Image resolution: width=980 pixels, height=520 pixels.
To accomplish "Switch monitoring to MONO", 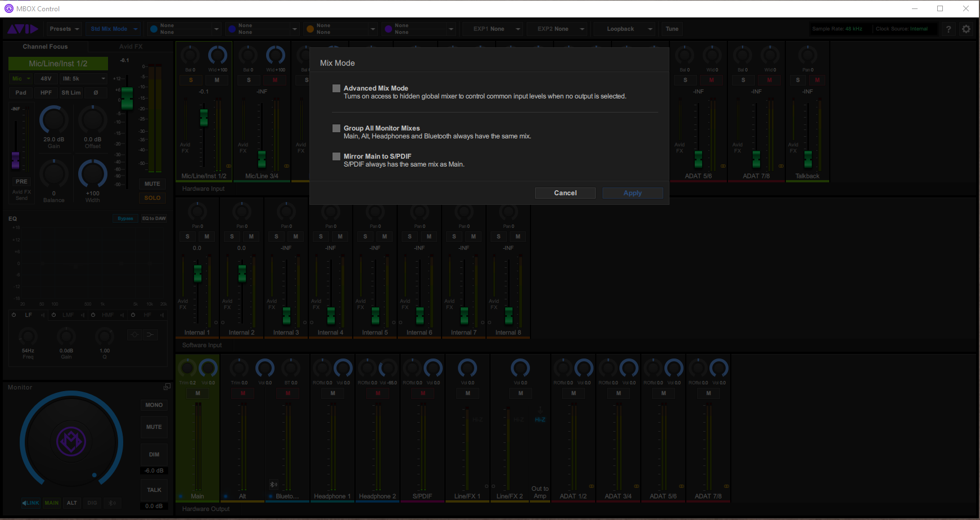I will (x=154, y=405).
